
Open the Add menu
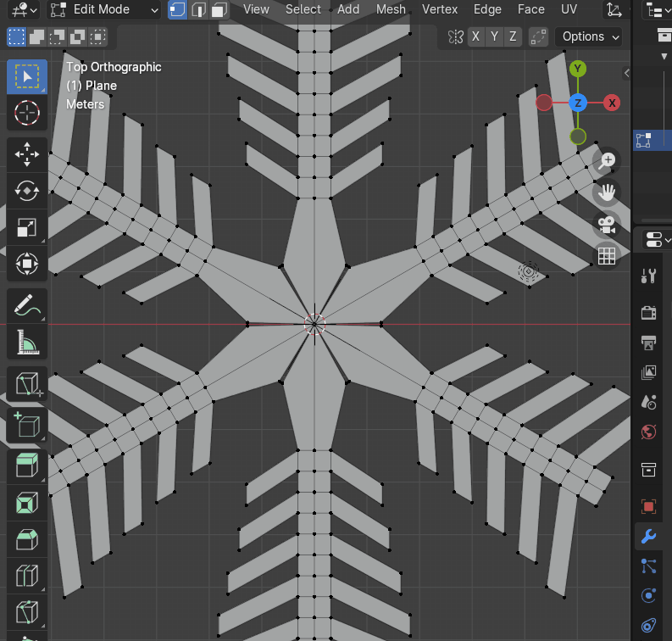(x=348, y=9)
